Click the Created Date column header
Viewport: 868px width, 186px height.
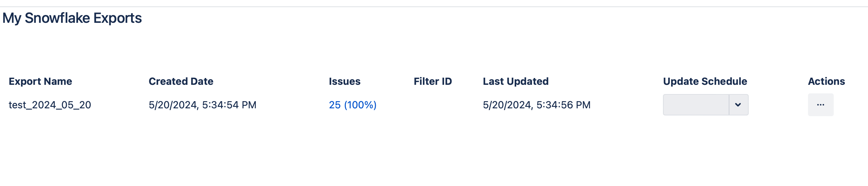(181, 81)
